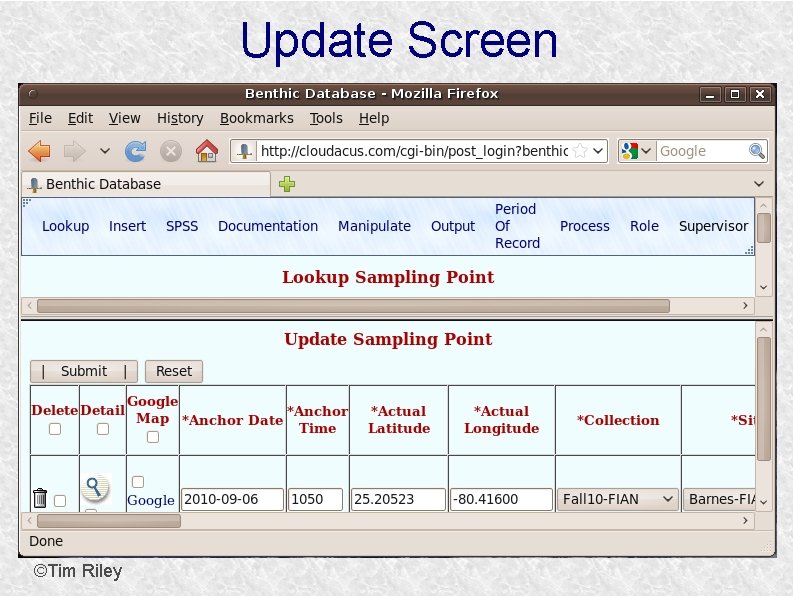Open the Documentation menu link

click(268, 226)
